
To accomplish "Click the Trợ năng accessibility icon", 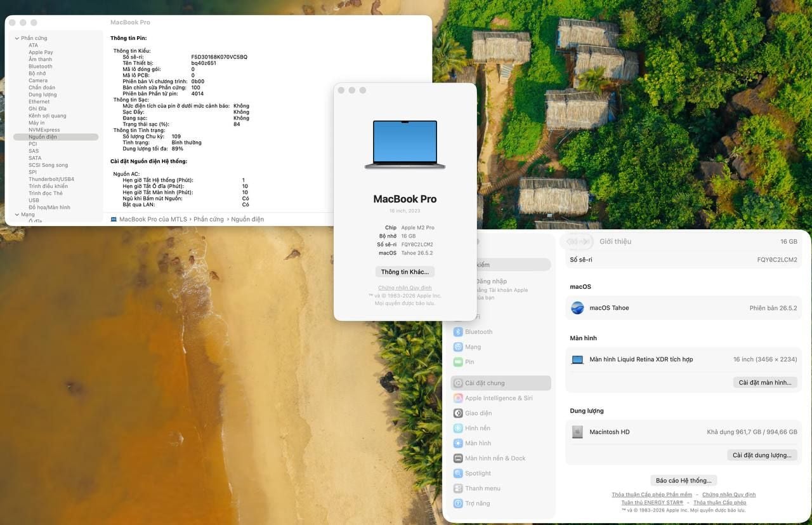I will 458,503.
